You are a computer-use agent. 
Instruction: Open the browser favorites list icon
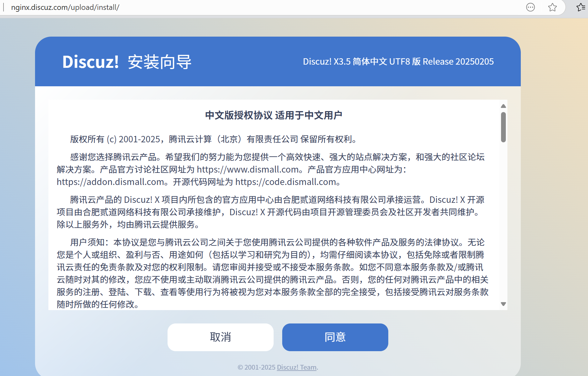581,7
